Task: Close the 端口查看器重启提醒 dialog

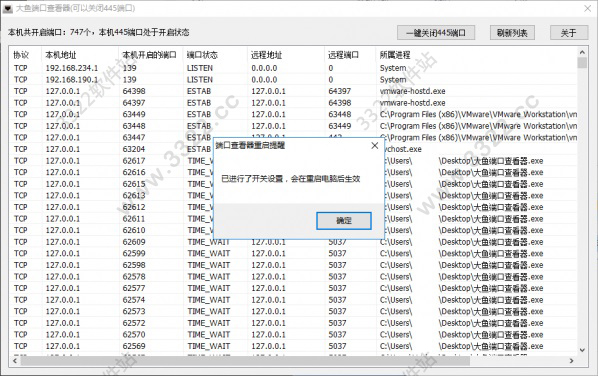Action: [x=375, y=145]
